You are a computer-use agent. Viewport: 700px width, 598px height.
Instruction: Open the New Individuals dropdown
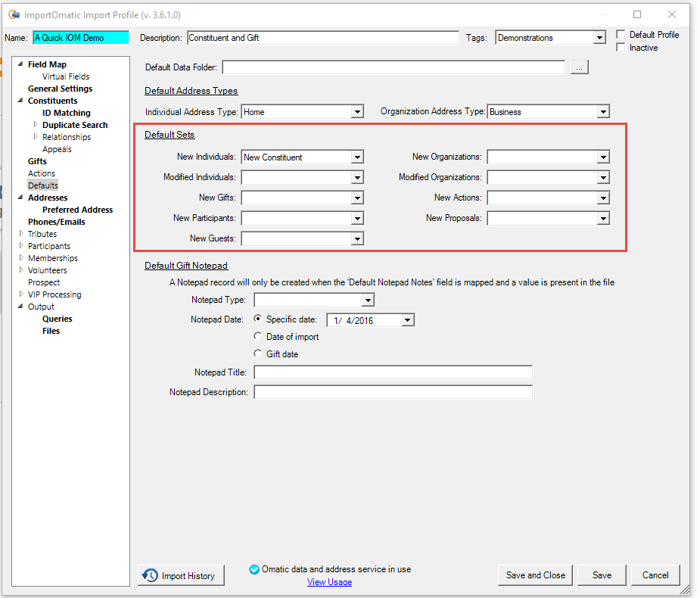(x=356, y=157)
